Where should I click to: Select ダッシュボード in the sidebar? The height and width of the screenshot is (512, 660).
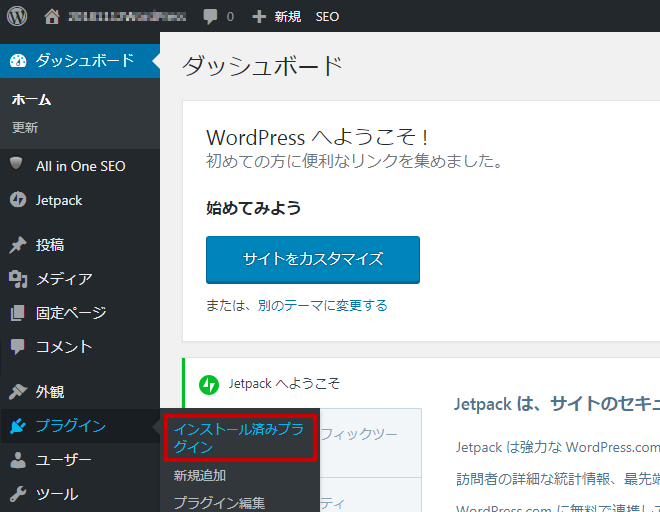click(80, 61)
